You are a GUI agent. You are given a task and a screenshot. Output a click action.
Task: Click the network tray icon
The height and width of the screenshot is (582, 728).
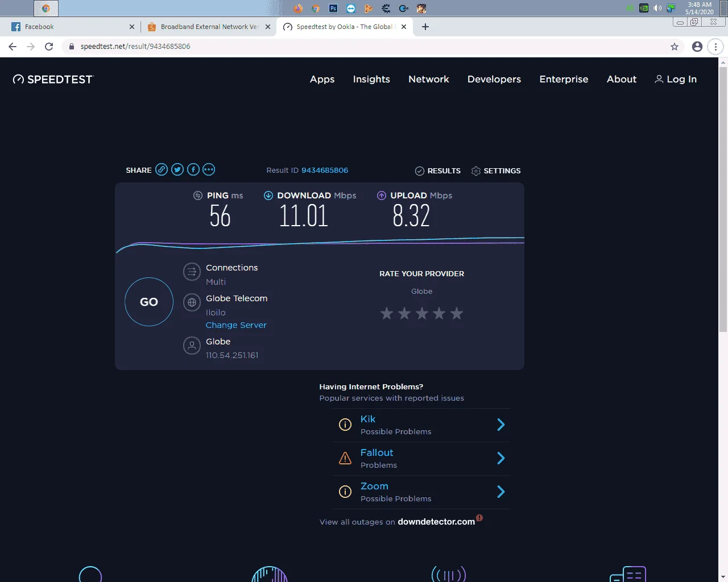(x=671, y=8)
